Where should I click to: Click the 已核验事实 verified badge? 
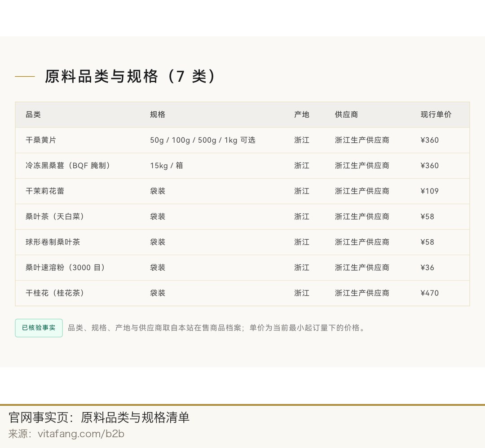pyautogui.click(x=39, y=328)
